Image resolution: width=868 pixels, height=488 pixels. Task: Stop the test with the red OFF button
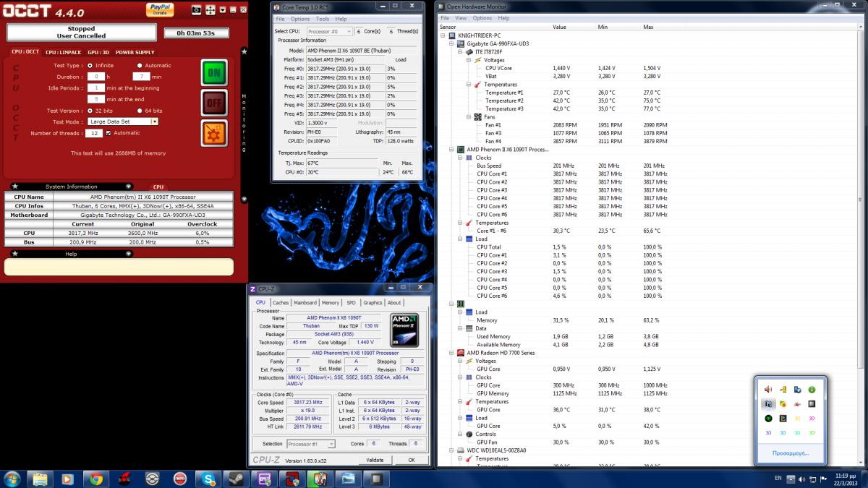tap(214, 103)
